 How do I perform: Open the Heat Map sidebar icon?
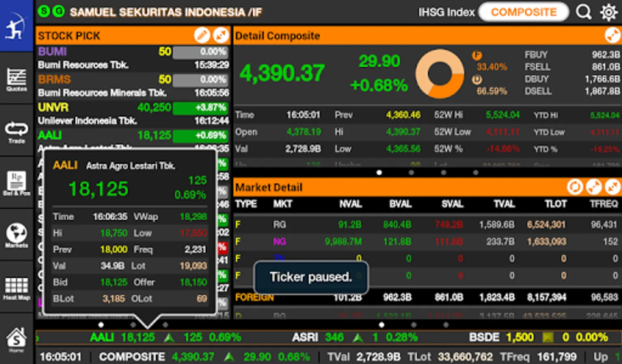pyautogui.click(x=16, y=288)
